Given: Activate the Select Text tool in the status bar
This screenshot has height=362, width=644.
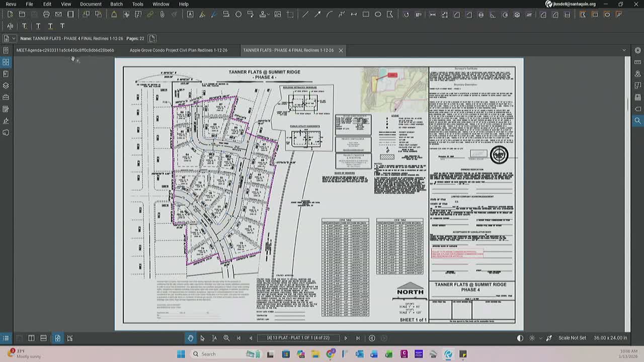Looking at the screenshot, I should click(x=214, y=338).
